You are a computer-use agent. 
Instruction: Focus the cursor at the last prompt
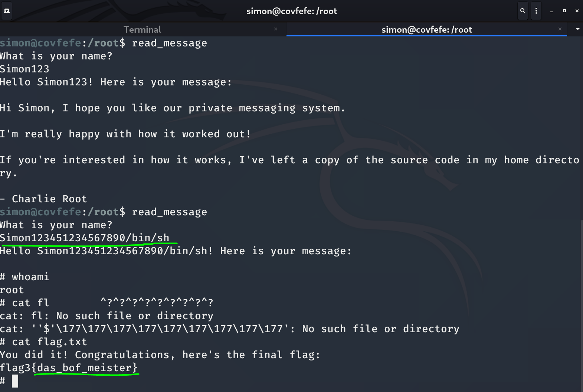pyautogui.click(x=15, y=381)
